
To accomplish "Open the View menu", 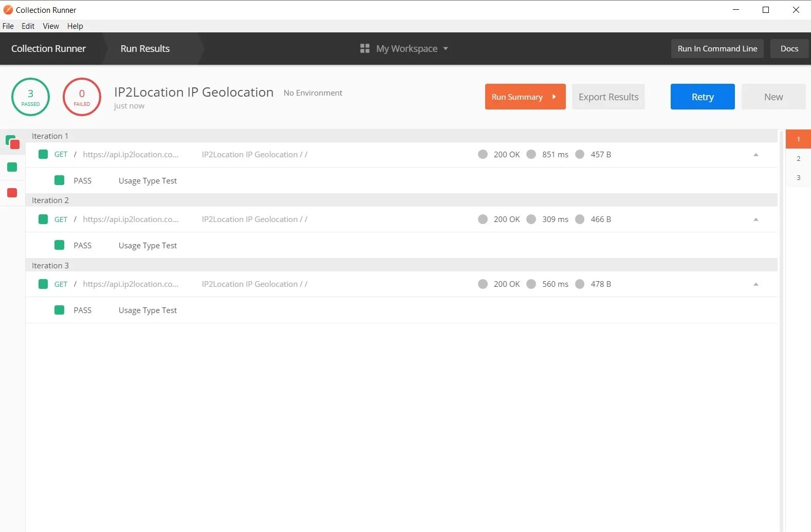I will tap(51, 26).
